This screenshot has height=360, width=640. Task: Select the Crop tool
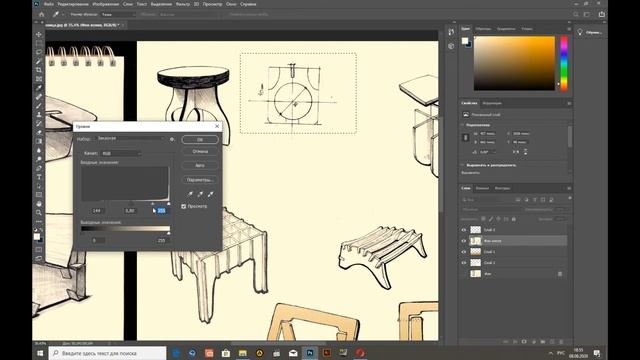tap(39, 70)
